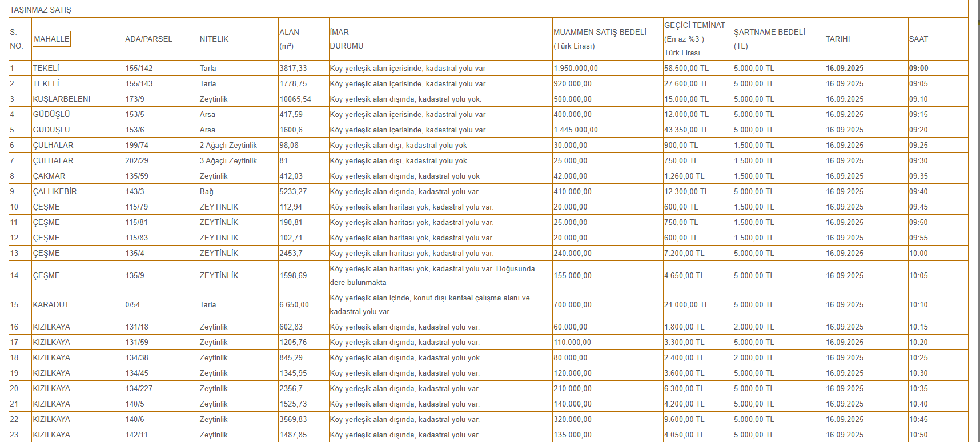This screenshot has width=980, height=442.
Task: Select parcel cell 142/11
Action: coord(136,435)
